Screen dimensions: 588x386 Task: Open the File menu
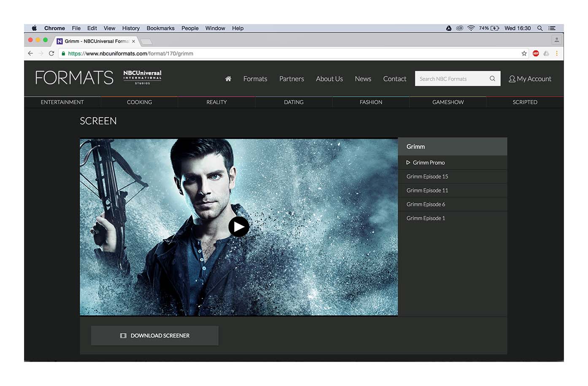click(x=76, y=28)
